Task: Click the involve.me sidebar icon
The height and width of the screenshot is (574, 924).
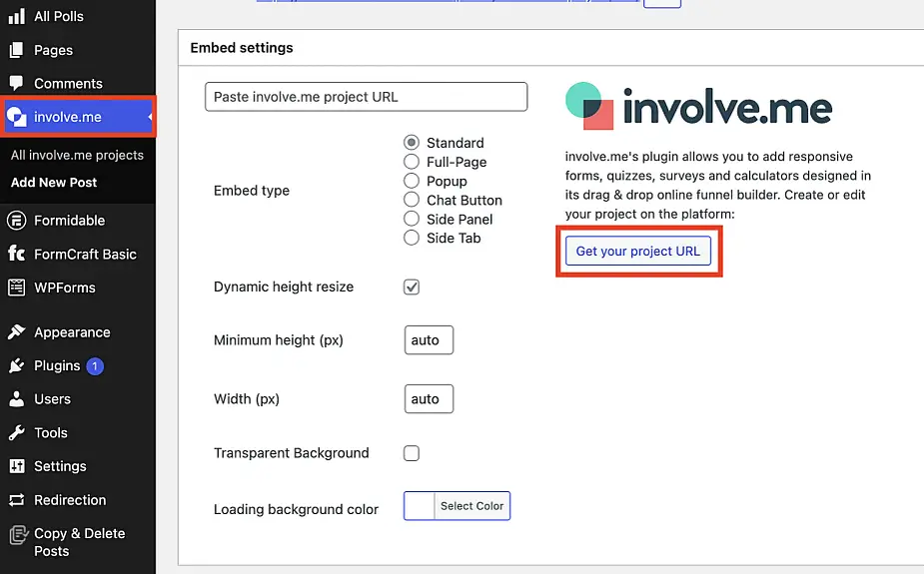Action: coord(17,118)
